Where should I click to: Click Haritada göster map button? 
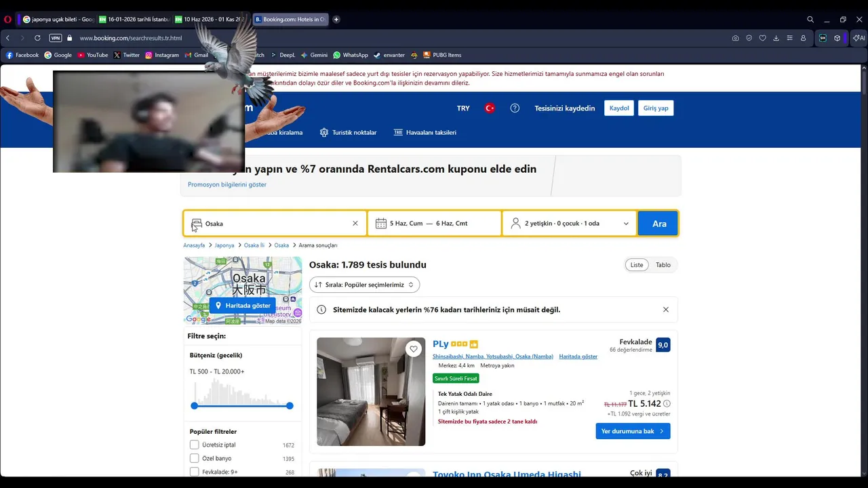(x=243, y=306)
